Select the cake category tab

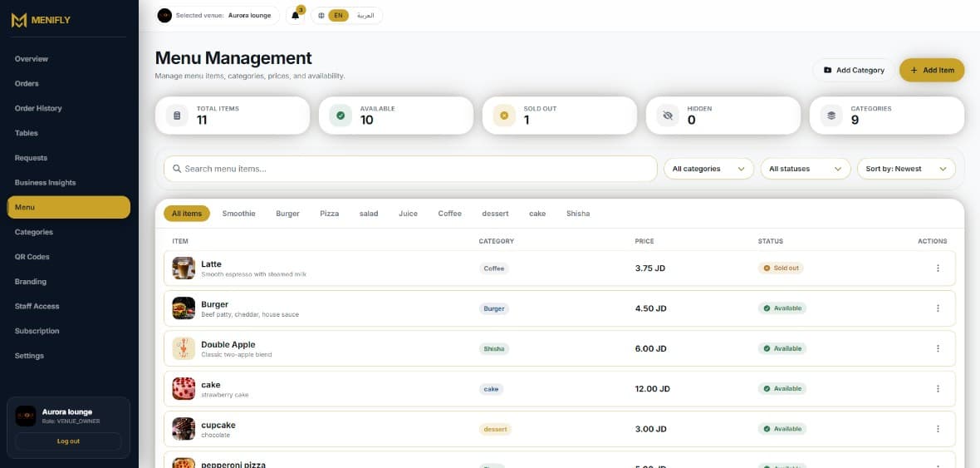click(x=537, y=214)
